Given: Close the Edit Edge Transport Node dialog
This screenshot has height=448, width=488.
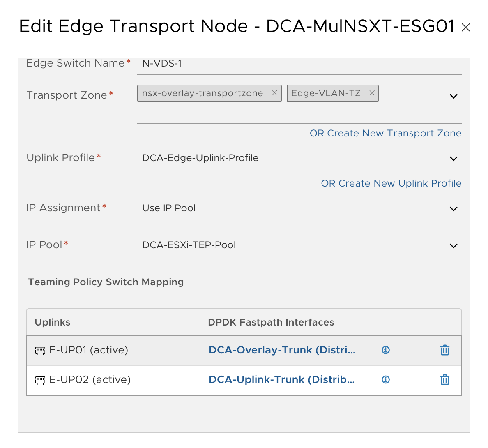Looking at the screenshot, I should pos(465,28).
